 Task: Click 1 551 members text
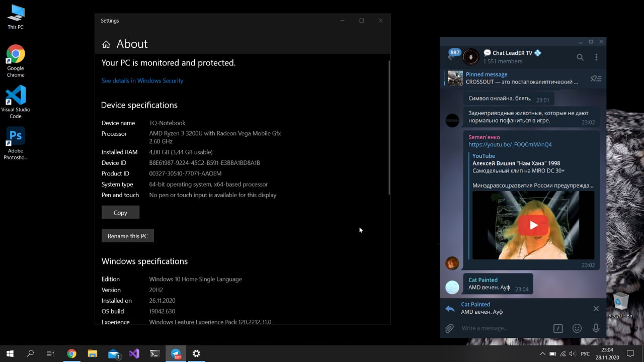pyautogui.click(x=503, y=61)
